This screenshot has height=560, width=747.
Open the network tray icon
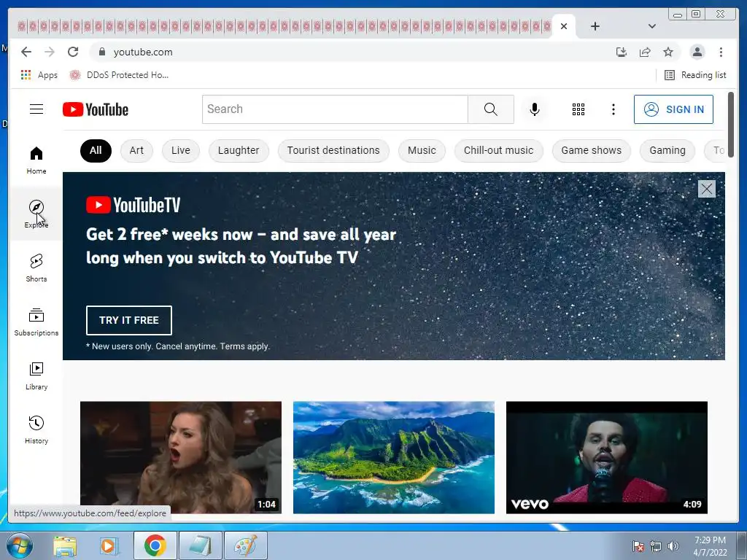click(x=656, y=546)
